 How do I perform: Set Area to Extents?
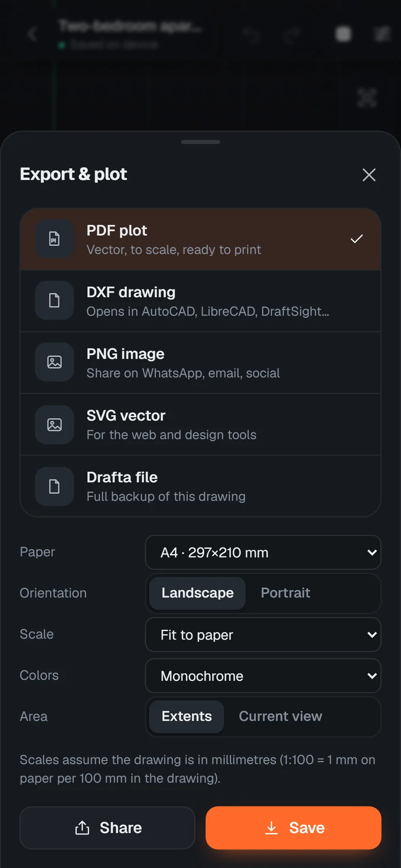coord(187,716)
